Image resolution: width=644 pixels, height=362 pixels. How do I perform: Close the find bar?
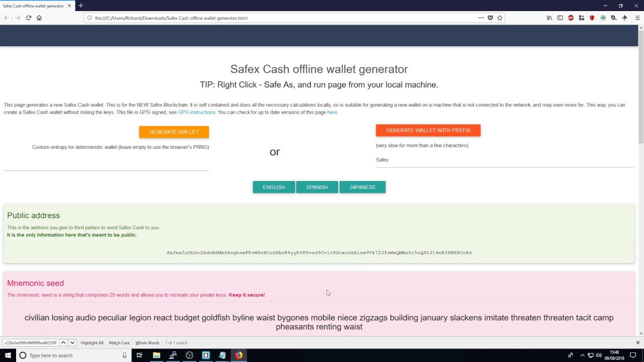(637, 342)
